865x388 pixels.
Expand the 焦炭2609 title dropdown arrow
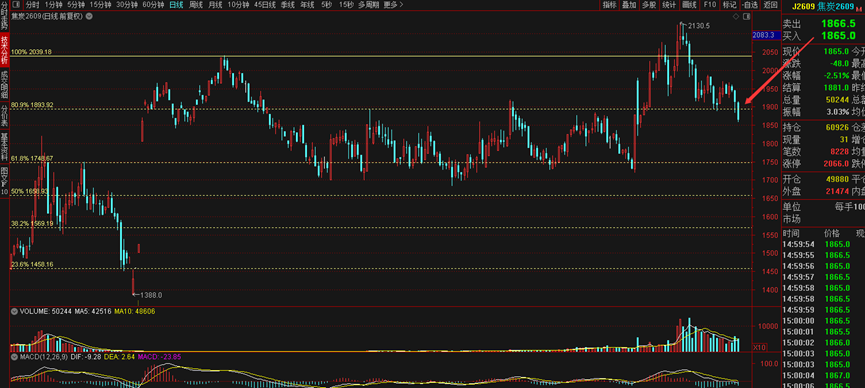click(89, 16)
